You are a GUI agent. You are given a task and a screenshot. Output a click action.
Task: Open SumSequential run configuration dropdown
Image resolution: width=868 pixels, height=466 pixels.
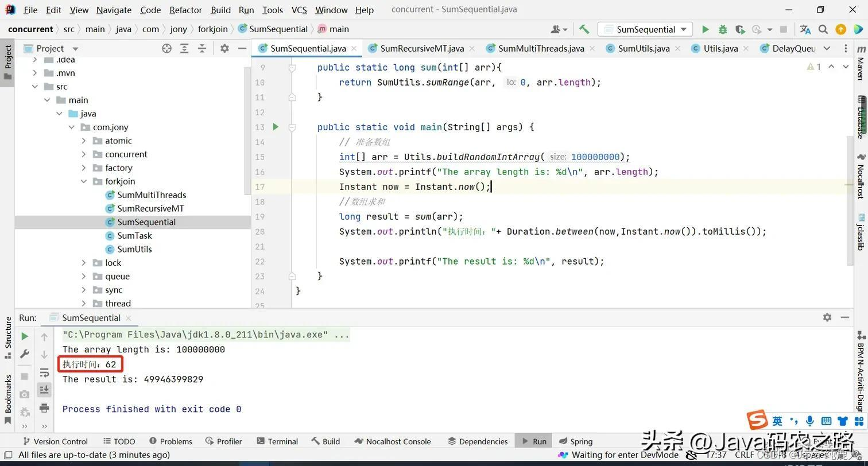click(645, 29)
